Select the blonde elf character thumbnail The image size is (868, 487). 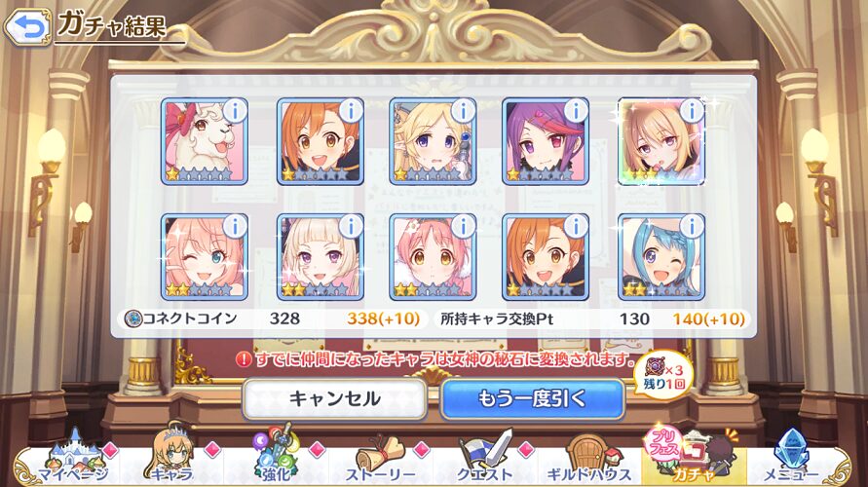[x=433, y=141]
